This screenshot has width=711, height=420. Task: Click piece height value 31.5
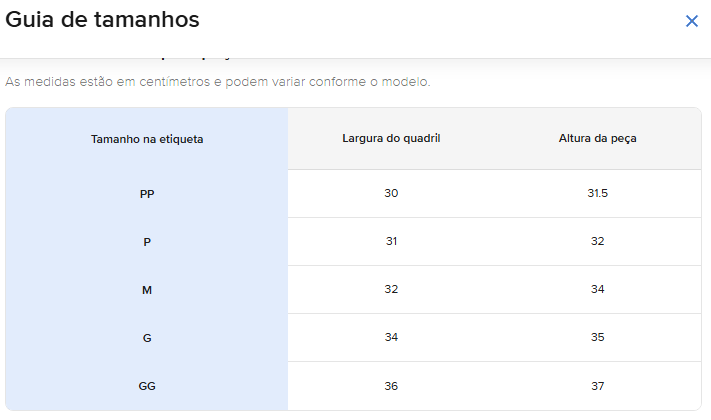pyautogui.click(x=598, y=193)
